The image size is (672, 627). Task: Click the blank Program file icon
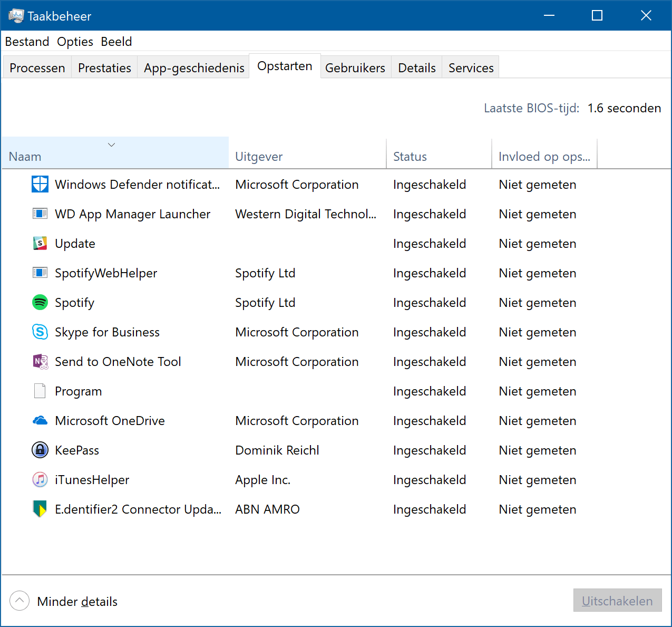(40, 391)
